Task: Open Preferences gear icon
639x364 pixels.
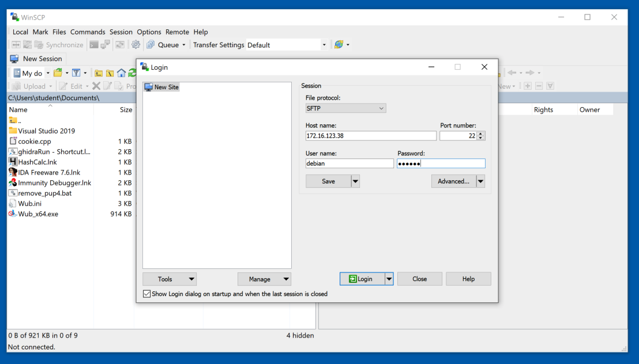Action: [136, 45]
